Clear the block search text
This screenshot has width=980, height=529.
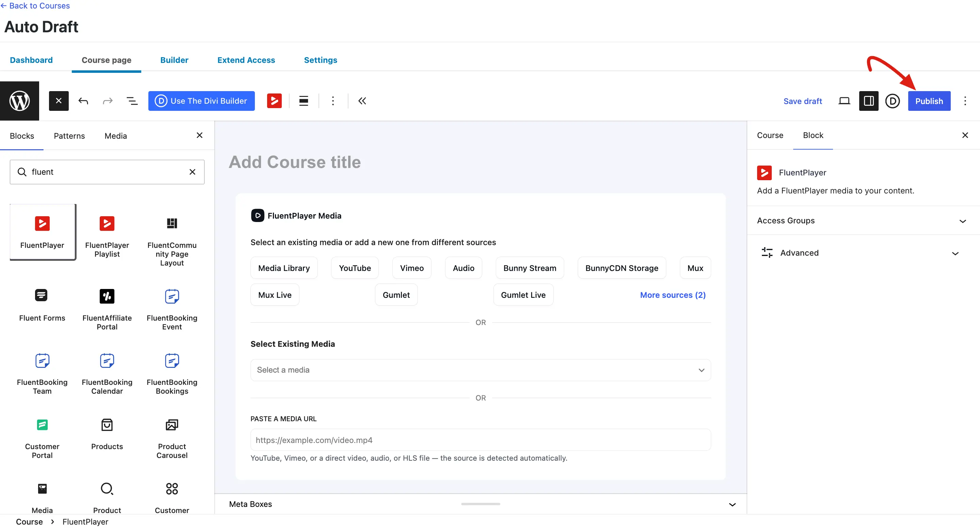tap(193, 172)
